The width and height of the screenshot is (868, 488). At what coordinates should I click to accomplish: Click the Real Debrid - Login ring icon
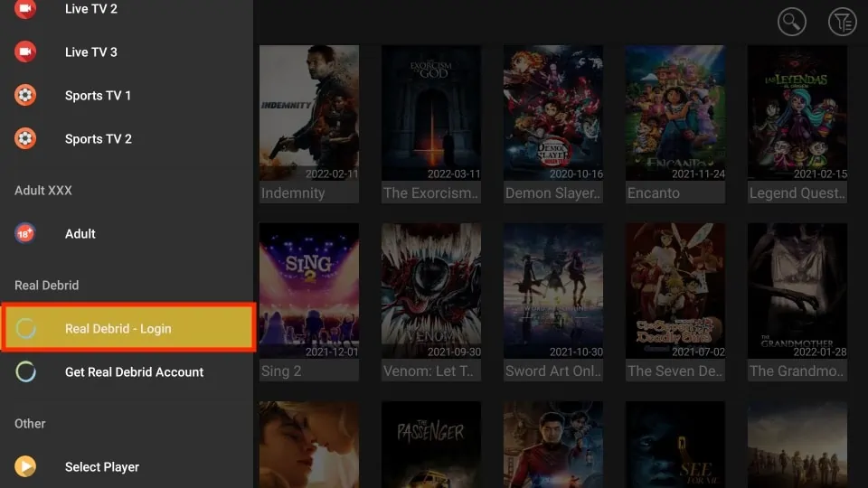point(25,328)
